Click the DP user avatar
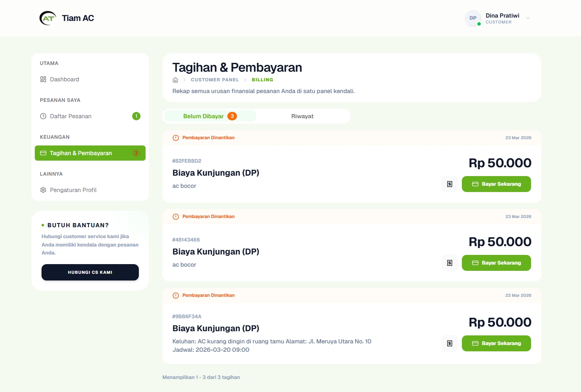The height and width of the screenshot is (392, 581). tap(473, 18)
